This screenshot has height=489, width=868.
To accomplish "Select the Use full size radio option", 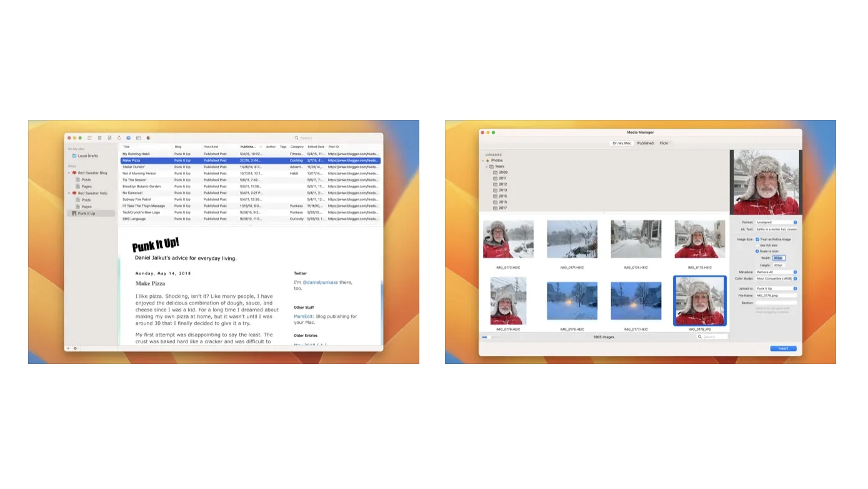I will [757, 245].
